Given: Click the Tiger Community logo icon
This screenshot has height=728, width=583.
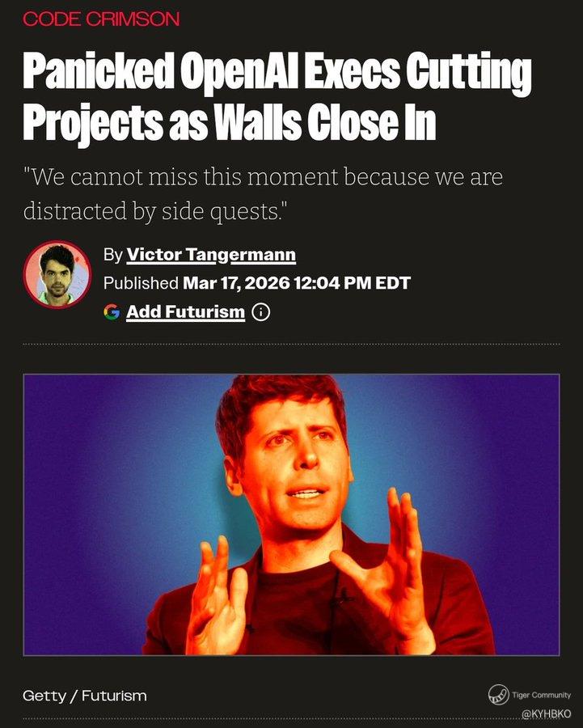Looking at the screenshot, I should (498, 695).
